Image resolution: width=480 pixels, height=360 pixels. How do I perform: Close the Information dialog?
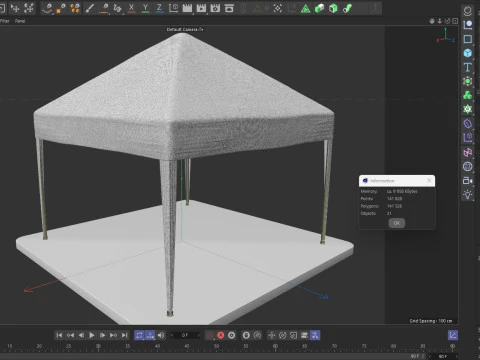[429, 180]
